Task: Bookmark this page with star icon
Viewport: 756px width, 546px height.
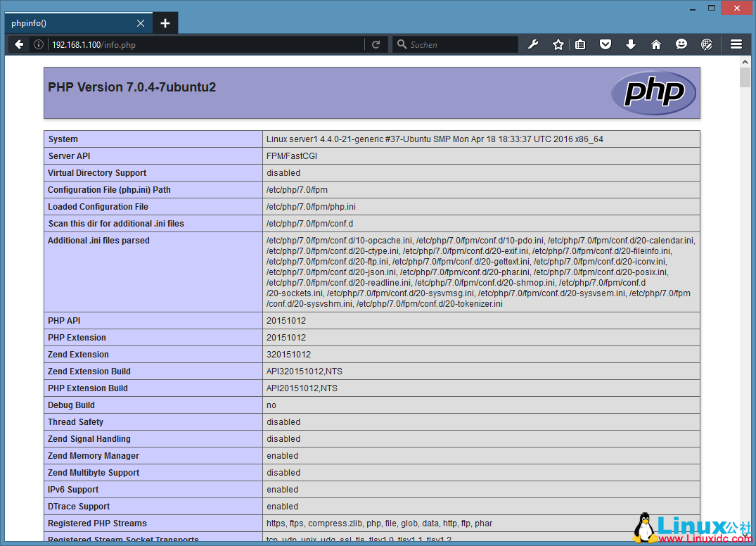Action: point(558,44)
